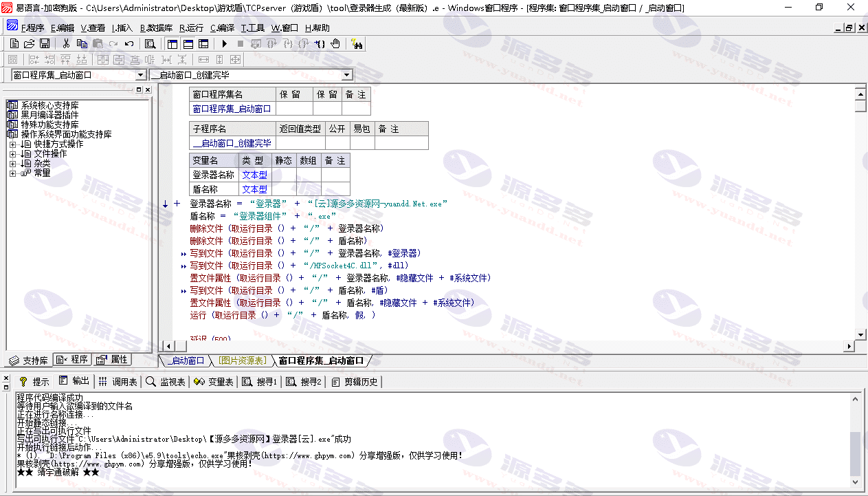Open the _启动窗口_创建完毕 subroutine dropdown
The image size is (868, 496).
point(347,75)
